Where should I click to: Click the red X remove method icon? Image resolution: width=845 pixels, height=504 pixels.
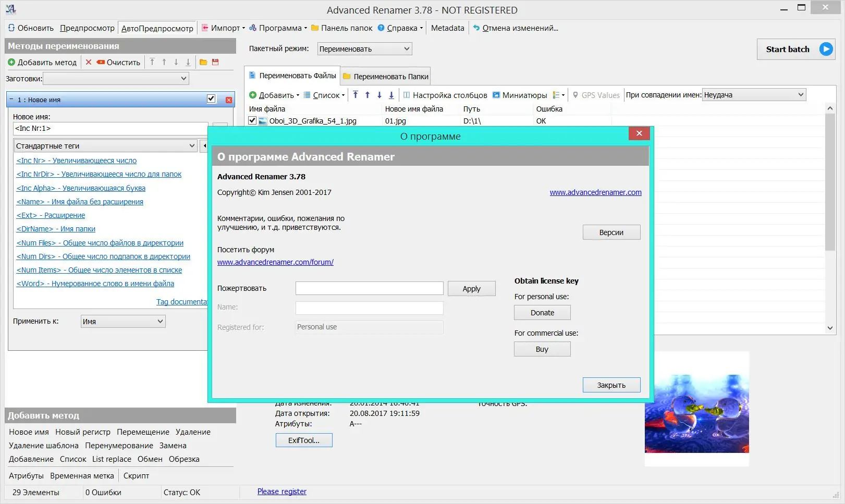tap(89, 63)
